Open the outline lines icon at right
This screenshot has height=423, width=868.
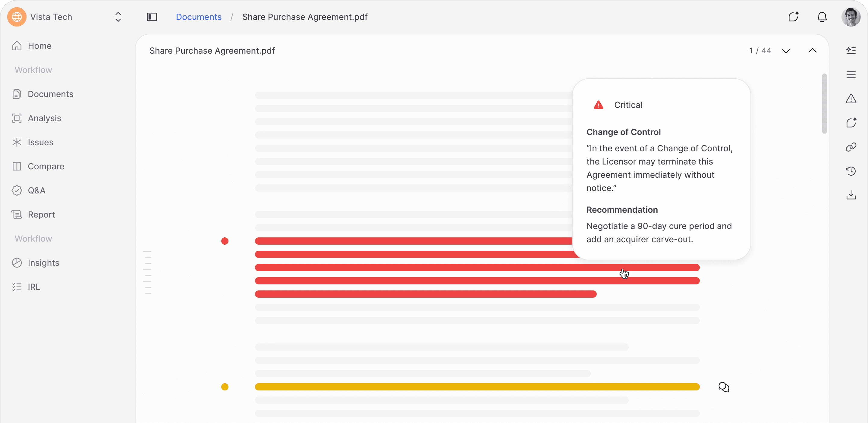point(851,75)
